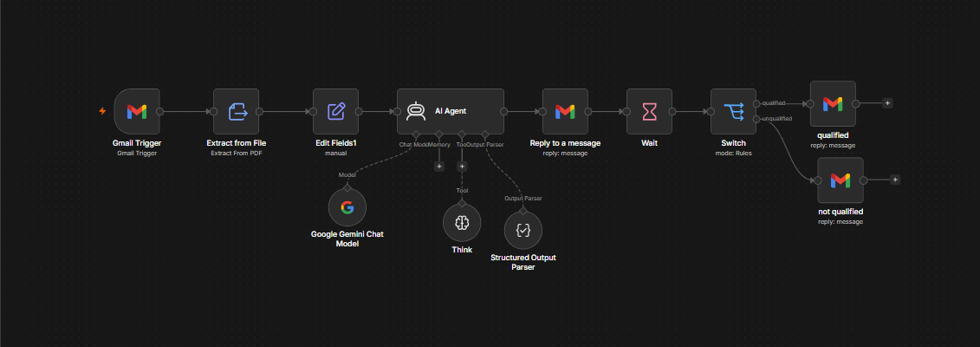980x347 pixels.
Task: Select the Switch rules node
Action: pyautogui.click(x=734, y=111)
